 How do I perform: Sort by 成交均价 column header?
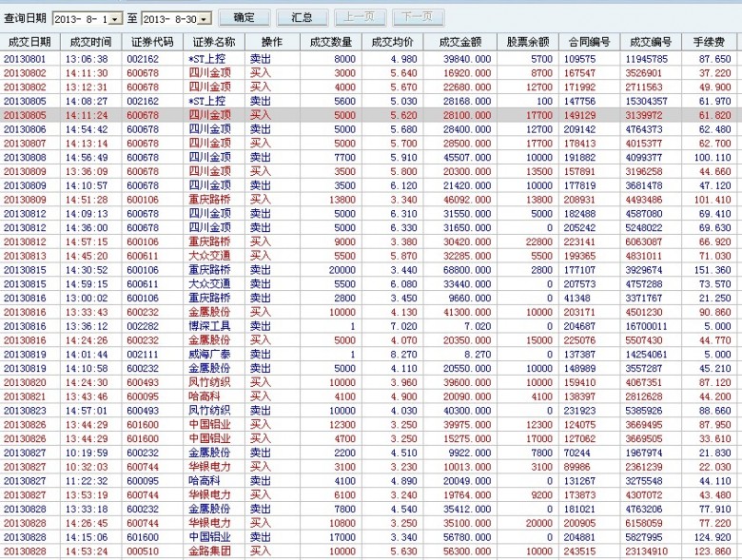[x=392, y=42]
